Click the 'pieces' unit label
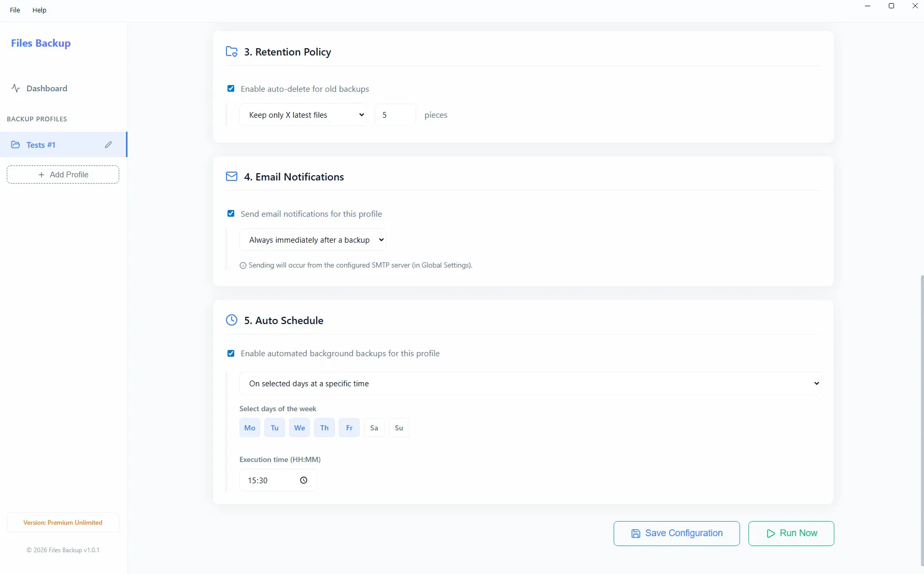This screenshot has width=924, height=574. (x=436, y=115)
